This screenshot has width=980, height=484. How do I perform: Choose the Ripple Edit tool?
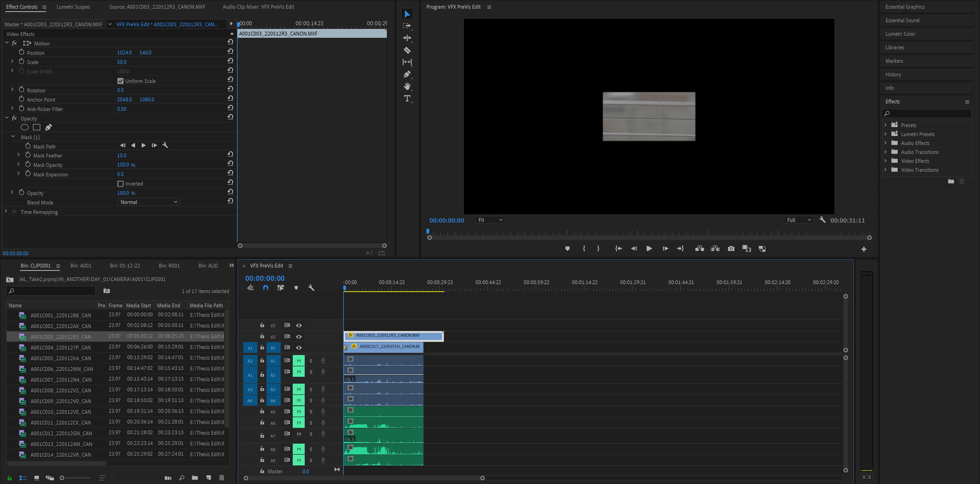tap(407, 38)
